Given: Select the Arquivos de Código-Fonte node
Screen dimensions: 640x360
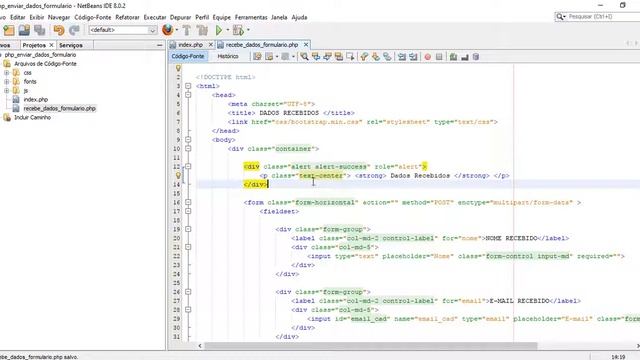Looking at the screenshot, I should [45, 64].
